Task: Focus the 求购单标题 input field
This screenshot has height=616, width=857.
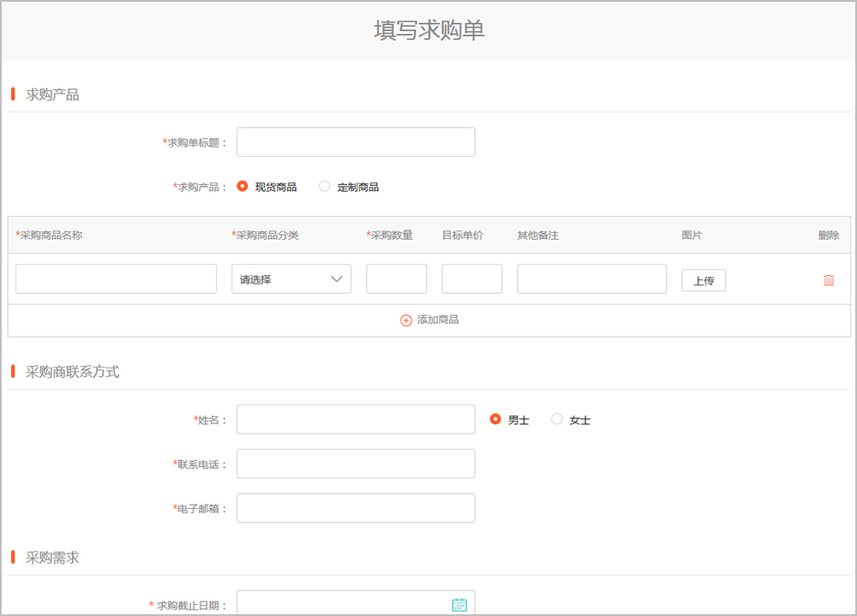Action: [356, 142]
